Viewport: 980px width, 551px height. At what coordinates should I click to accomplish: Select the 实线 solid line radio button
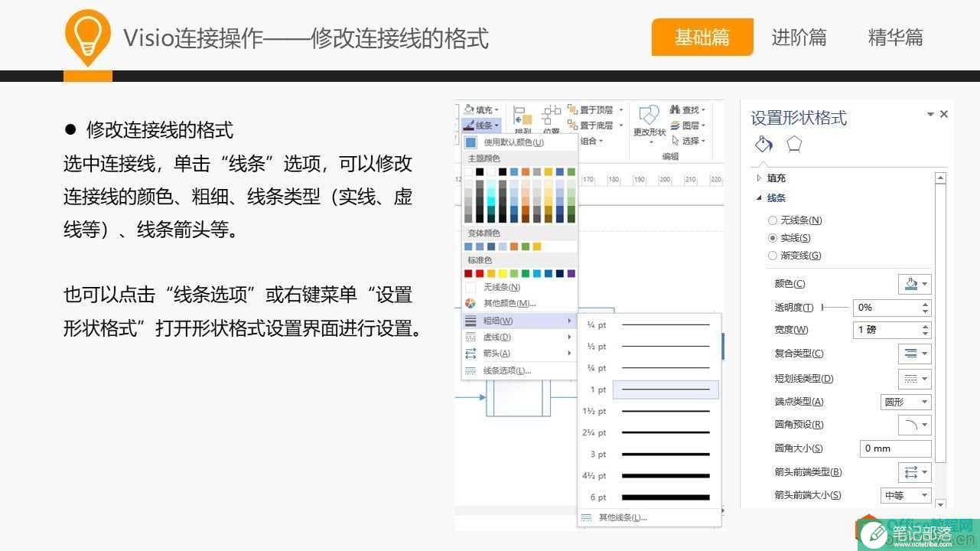point(772,238)
